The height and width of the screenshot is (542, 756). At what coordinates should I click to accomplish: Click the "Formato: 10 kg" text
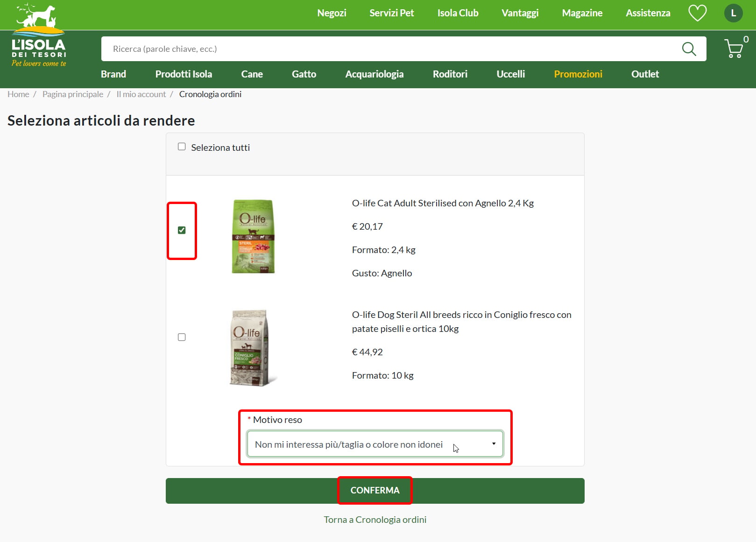click(x=383, y=375)
